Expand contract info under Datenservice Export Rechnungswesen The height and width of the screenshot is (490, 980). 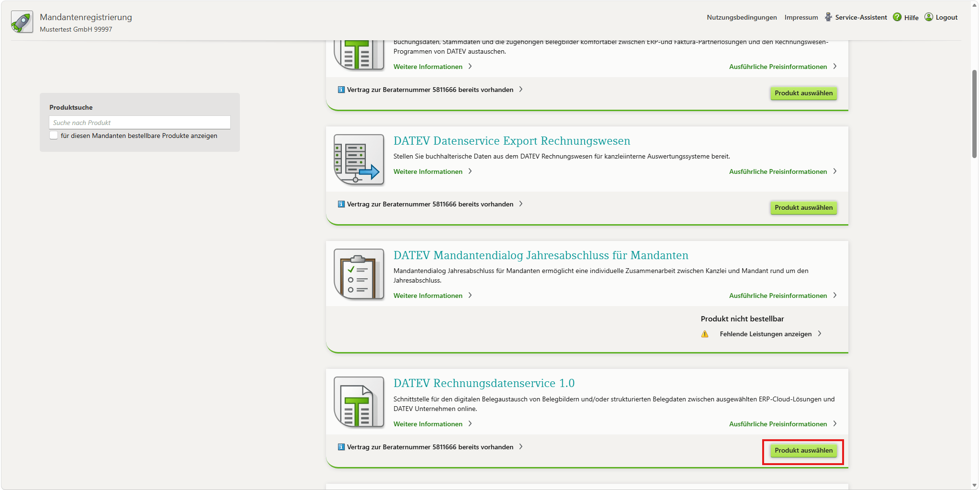(x=430, y=204)
